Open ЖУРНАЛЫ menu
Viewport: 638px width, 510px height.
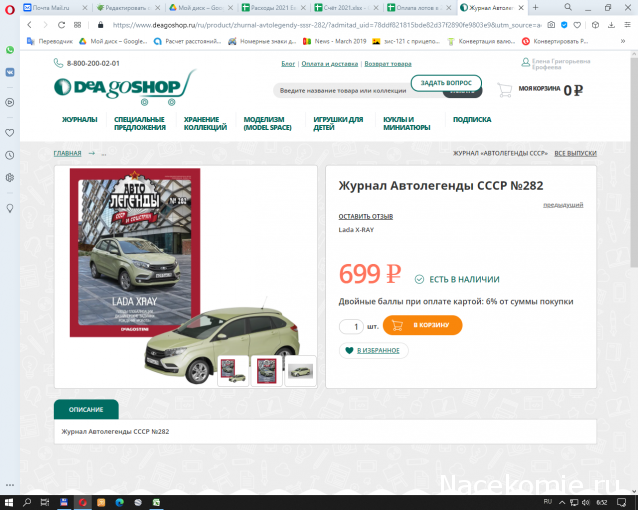click(80, 119)
